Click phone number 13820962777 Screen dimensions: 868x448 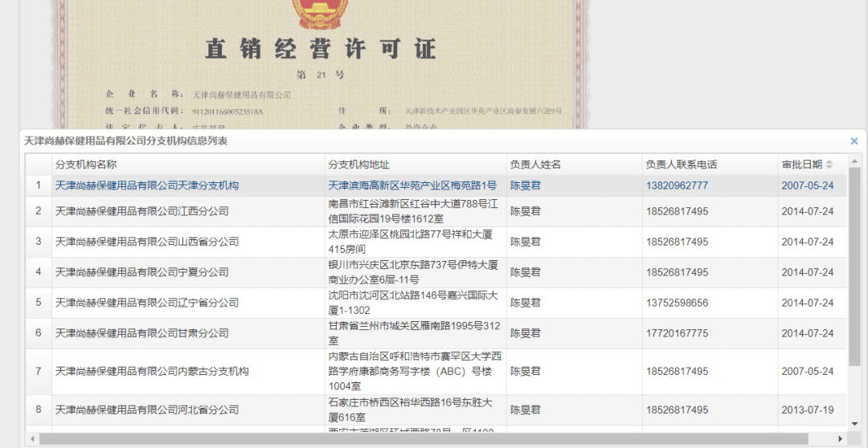[x=677, y=185]
